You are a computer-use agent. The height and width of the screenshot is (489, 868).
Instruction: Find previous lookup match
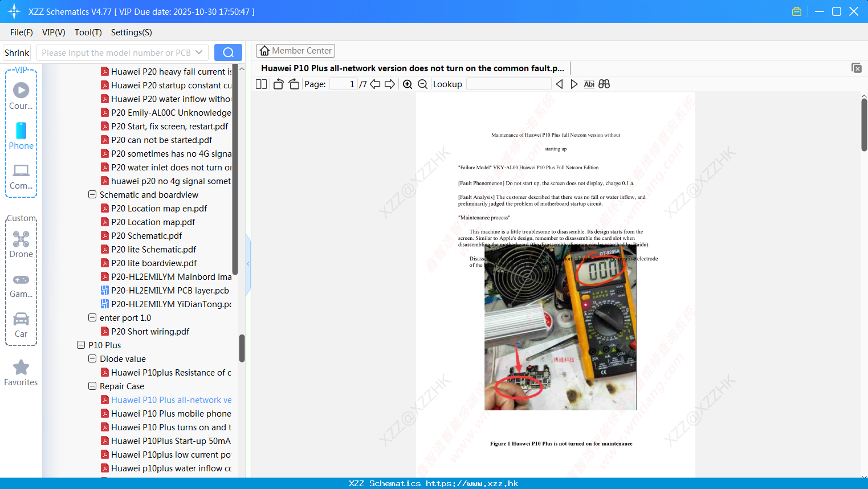point(559,84)
